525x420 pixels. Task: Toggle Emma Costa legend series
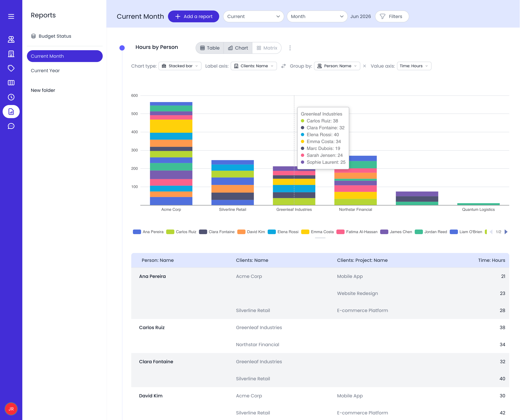[317, 232]
